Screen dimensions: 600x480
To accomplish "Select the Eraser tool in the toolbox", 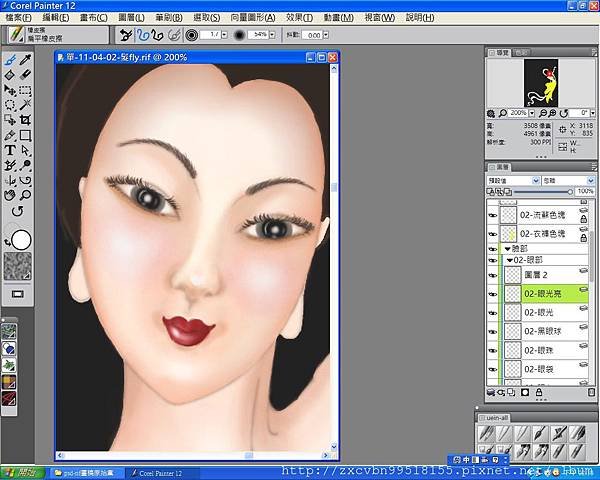I will tap(25, 75).
